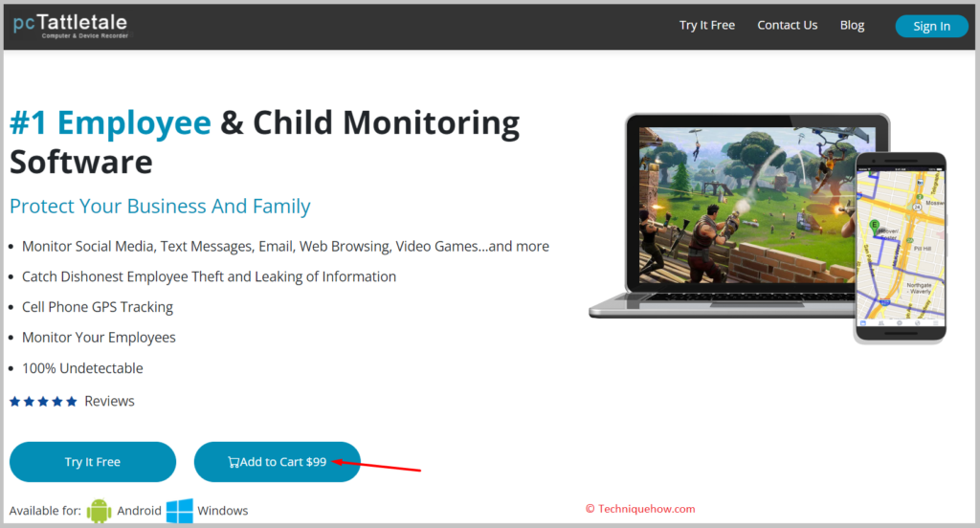
Task: Click the laptop game screenshot image
Action: point(746,205)
